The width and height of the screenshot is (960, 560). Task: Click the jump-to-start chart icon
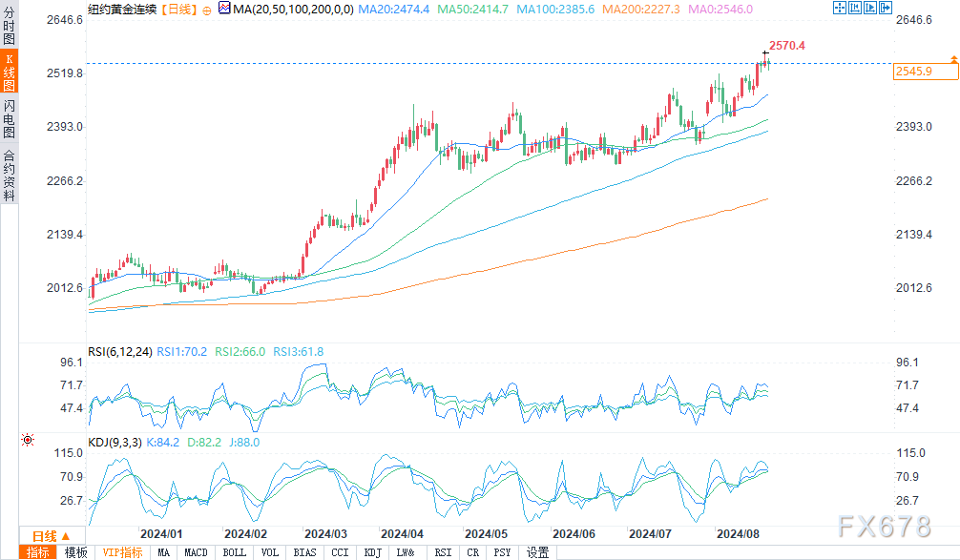[855, 8]
